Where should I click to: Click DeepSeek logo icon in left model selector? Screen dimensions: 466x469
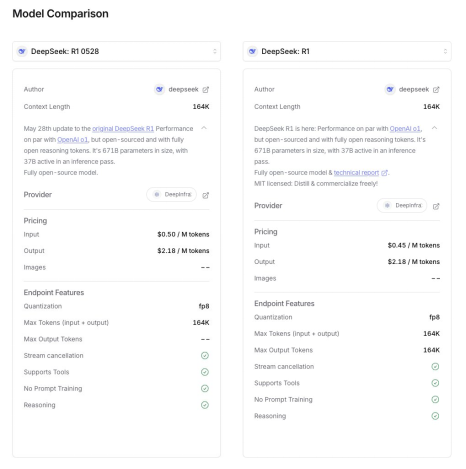click(x=22, y=51)
